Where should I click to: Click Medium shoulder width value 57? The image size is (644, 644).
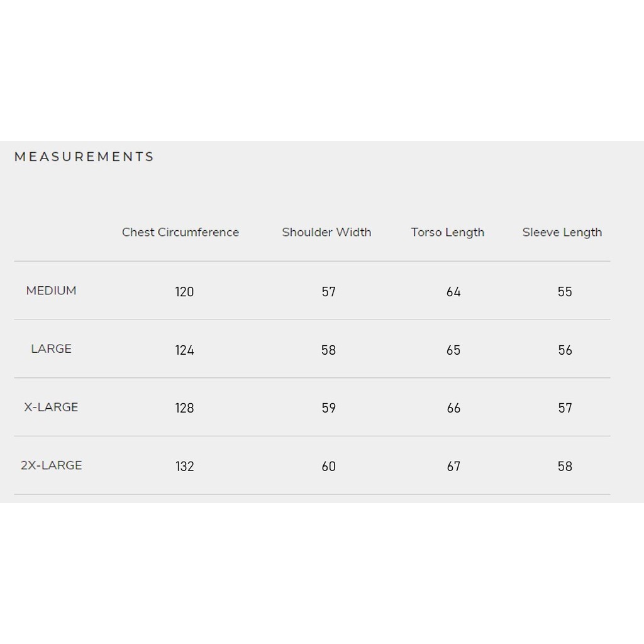[x=329, y=292]
